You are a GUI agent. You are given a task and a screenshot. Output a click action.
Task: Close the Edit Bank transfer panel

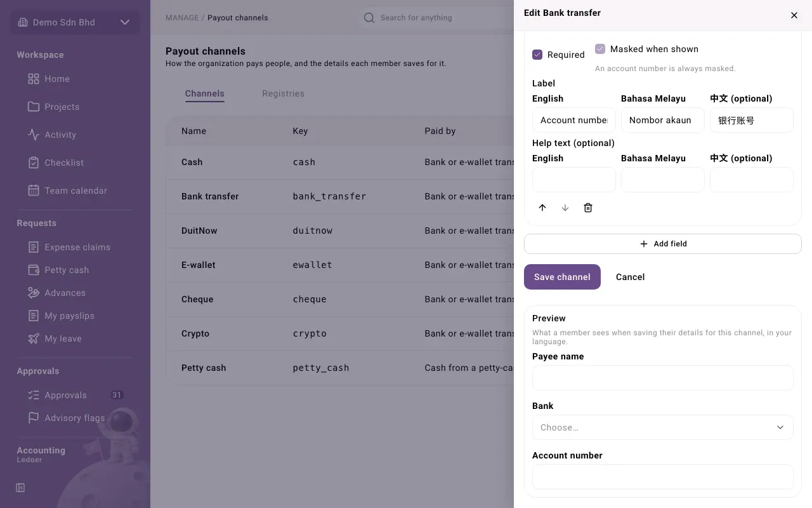[794, 15]
